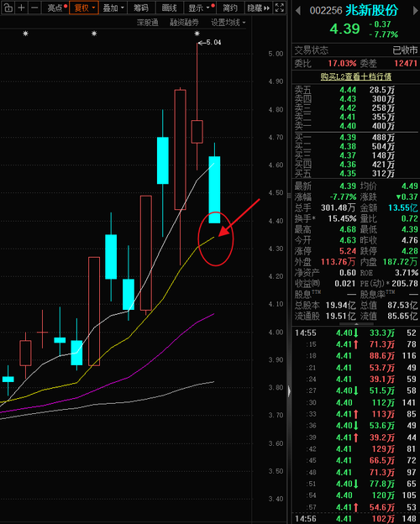Zoom out the chart with the minus icon

point(34,8)
